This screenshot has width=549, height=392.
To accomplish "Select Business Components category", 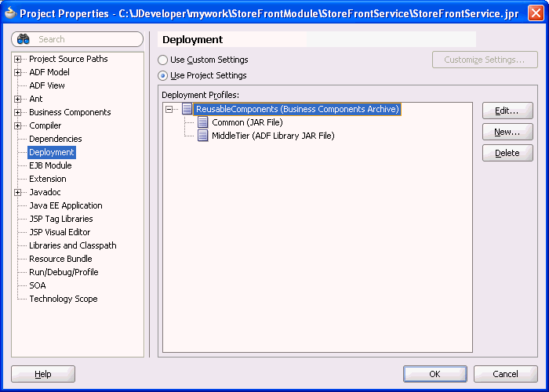I will tap(70, 112).
